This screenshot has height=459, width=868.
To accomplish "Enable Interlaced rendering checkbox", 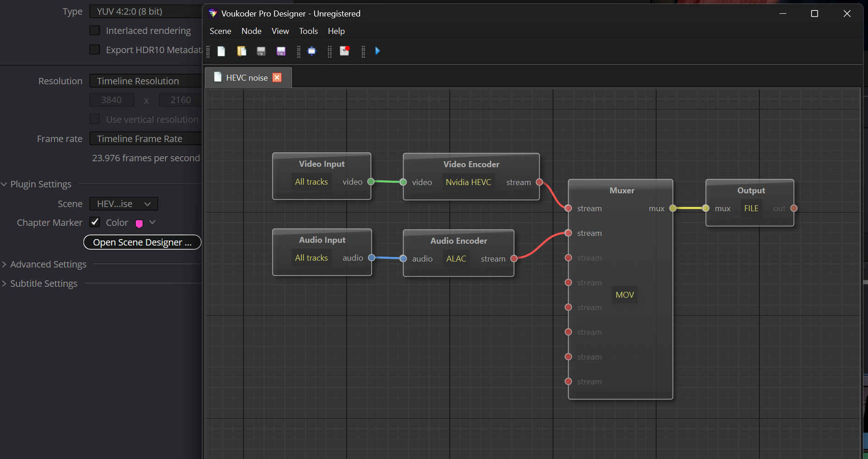I will 94,30.
